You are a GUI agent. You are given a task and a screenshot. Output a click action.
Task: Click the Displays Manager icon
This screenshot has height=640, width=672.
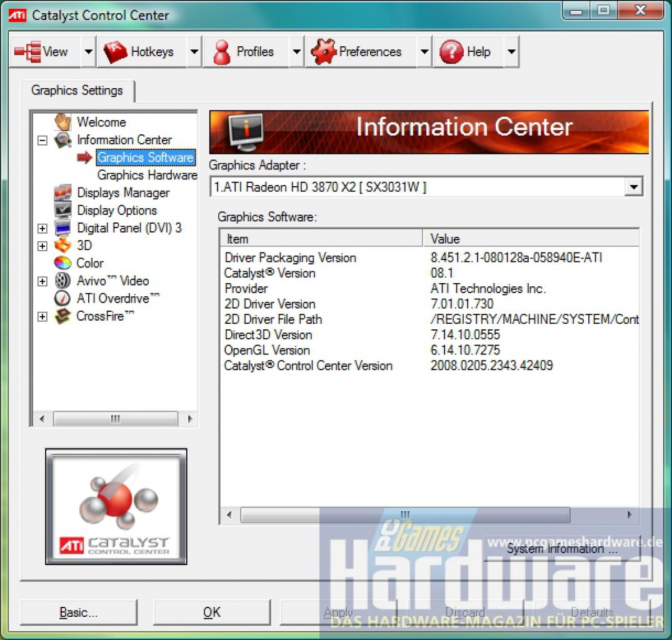63,192
